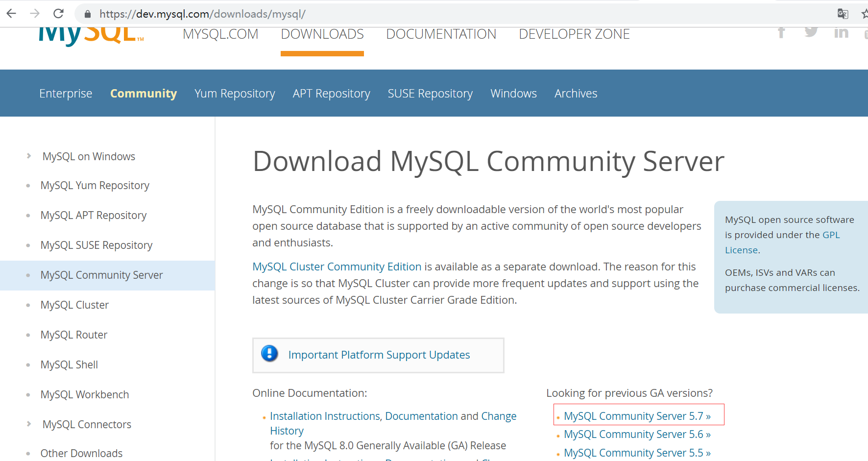Switch to the Windows tab

tap(514, 93)
